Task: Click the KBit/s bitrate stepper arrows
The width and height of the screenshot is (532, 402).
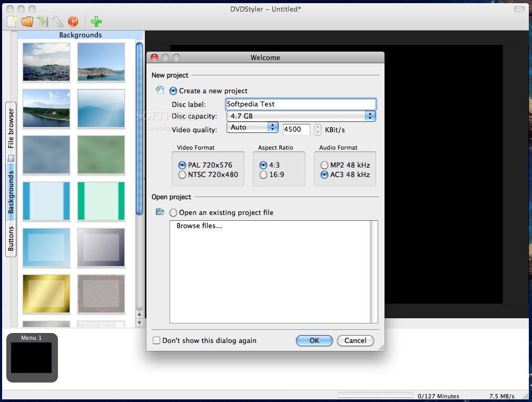Action: [x=318, y=129]
